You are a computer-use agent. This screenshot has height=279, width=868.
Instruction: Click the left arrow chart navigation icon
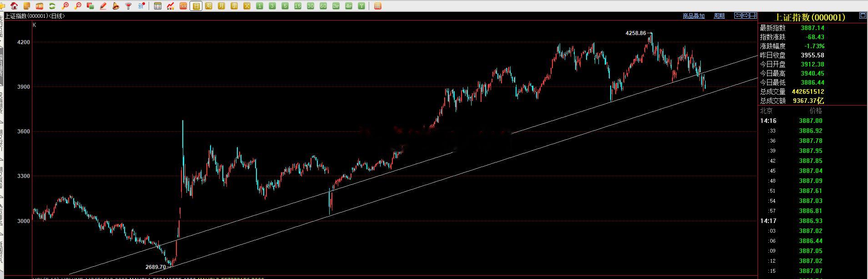[x=738, y=15]
